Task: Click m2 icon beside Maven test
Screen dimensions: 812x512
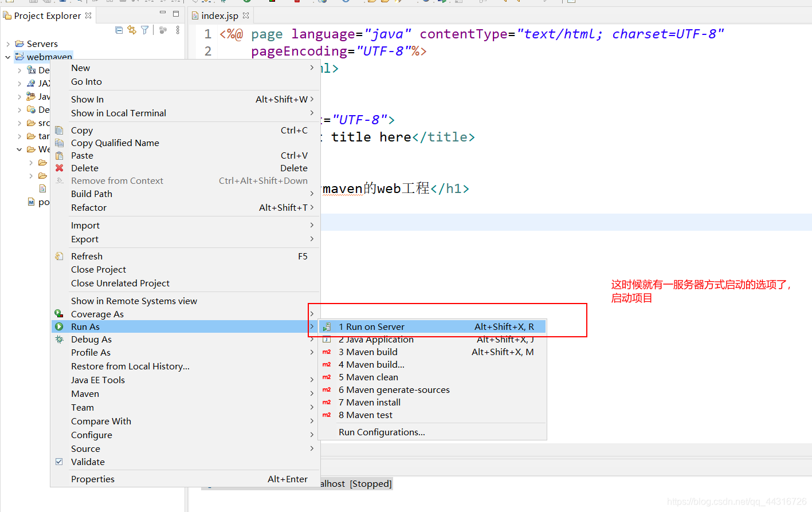Action: pyautogui.click(x=327, y=415)
